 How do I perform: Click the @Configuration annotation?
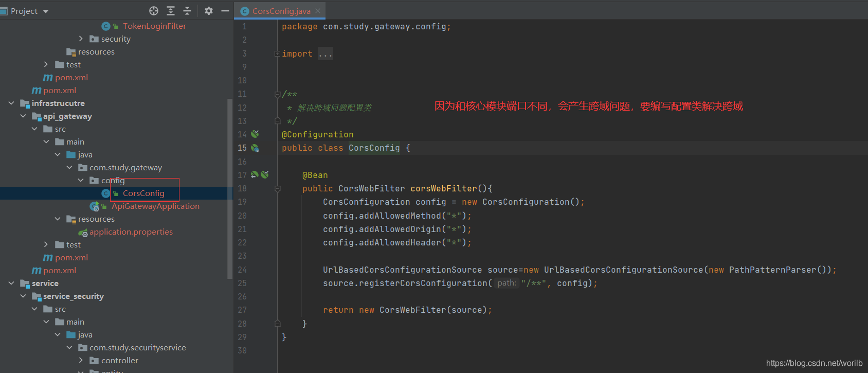tap(318, 134)
